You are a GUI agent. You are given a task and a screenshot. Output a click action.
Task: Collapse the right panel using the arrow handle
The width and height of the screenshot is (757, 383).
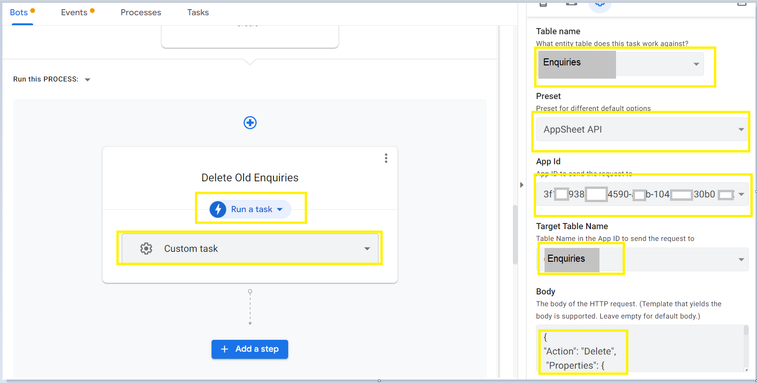point(521,184)
